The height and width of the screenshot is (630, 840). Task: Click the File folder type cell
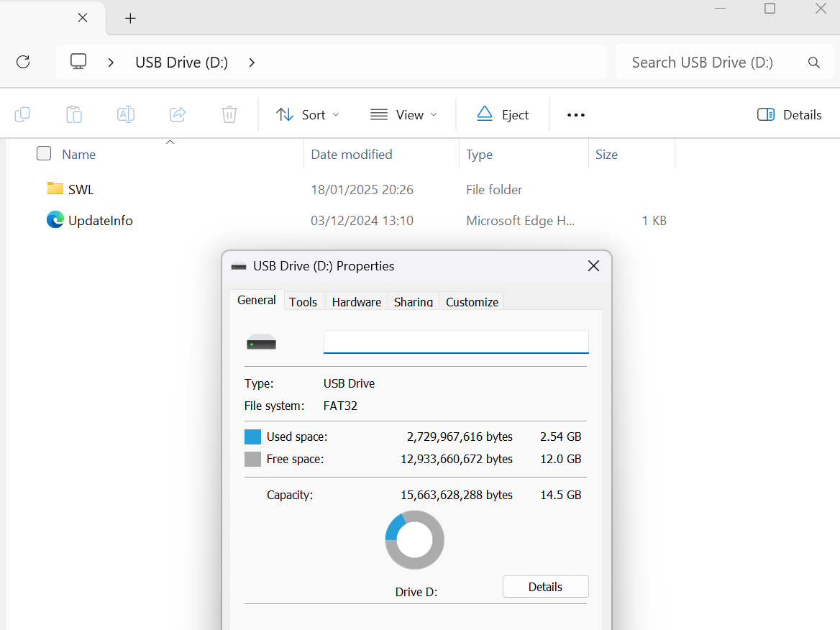pos(494,190)
